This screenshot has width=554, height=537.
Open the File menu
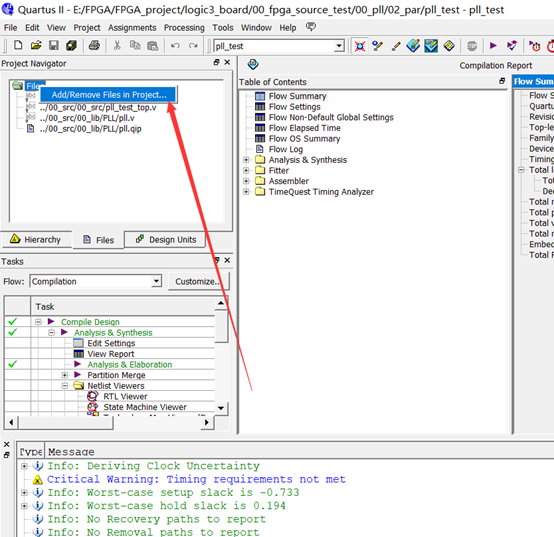[10, 28]
